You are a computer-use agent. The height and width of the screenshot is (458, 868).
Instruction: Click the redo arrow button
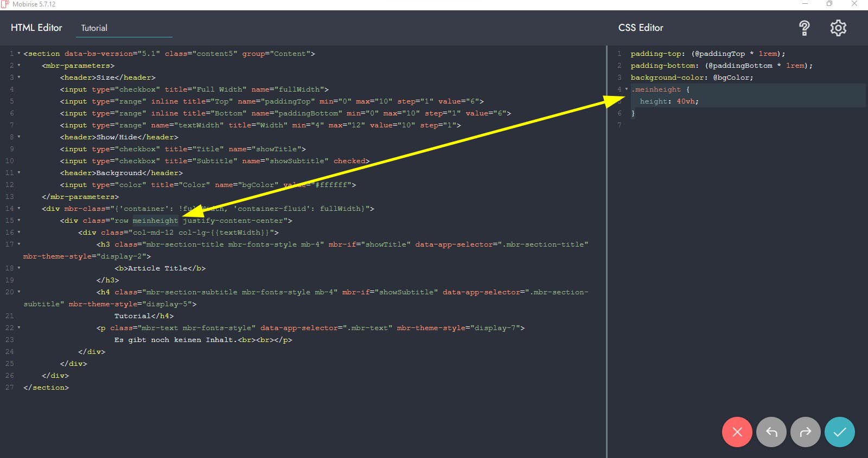point(805,432)
